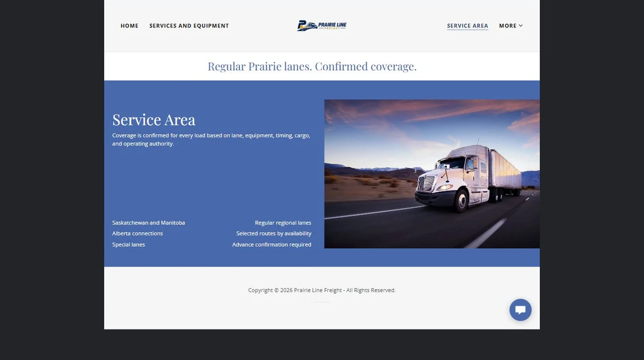644x360 pixels.
Task: Click 'Advance confirmation required' text
Action: pos(272,244)
